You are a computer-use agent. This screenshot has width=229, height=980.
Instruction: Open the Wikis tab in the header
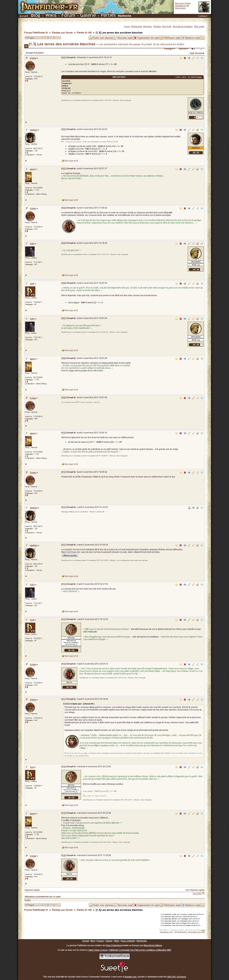pos(51,15)
